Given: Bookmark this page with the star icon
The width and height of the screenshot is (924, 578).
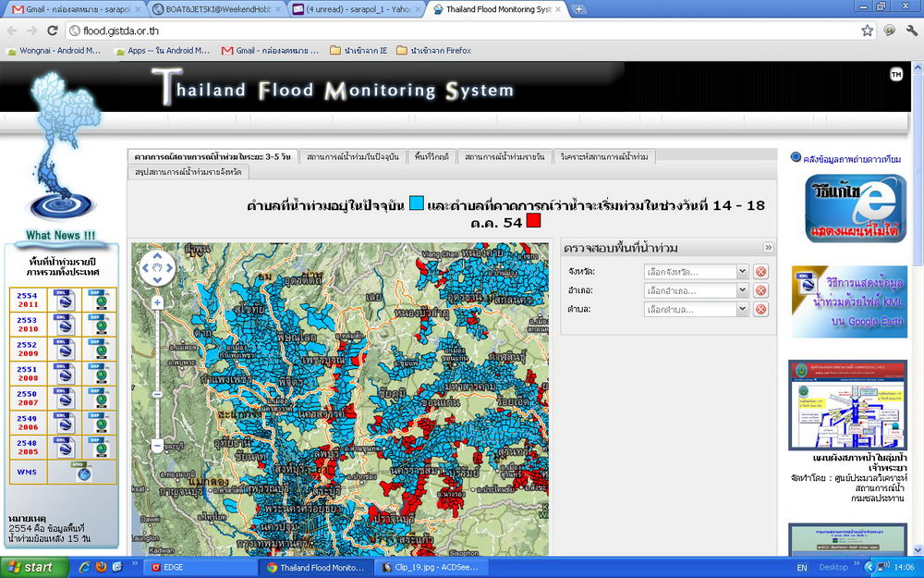Looking at the screenshot, I should (867, 30).
